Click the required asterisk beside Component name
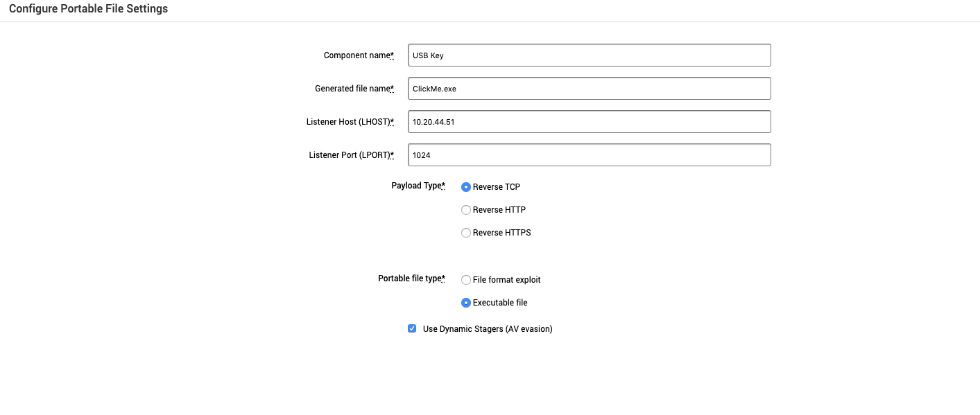The width and height of the screenshot is (980, 415). (x=392, y=55)
